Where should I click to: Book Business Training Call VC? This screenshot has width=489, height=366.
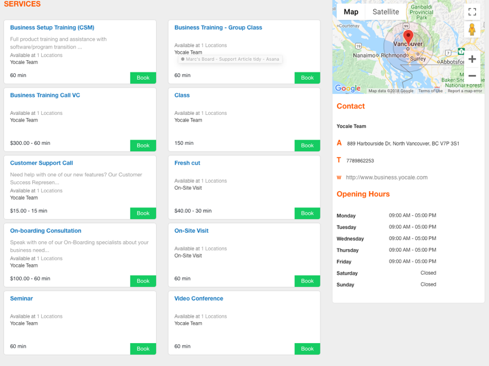143,145
